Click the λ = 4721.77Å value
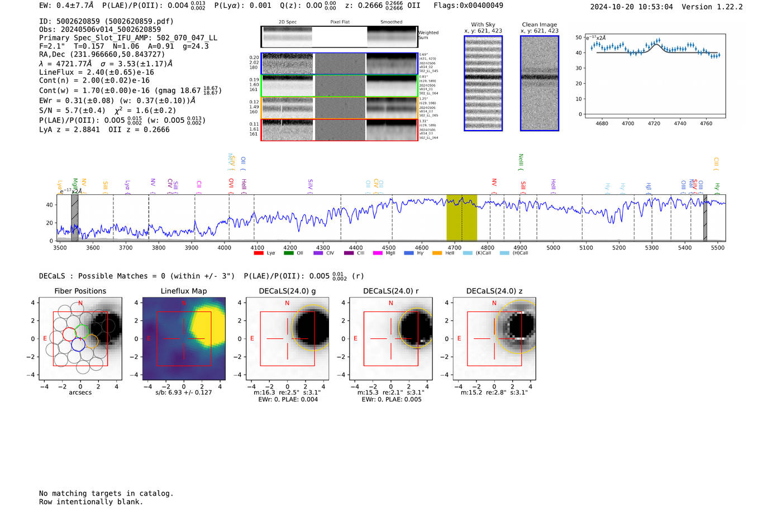This screenshot has height=532, width=782. [65, 64]
